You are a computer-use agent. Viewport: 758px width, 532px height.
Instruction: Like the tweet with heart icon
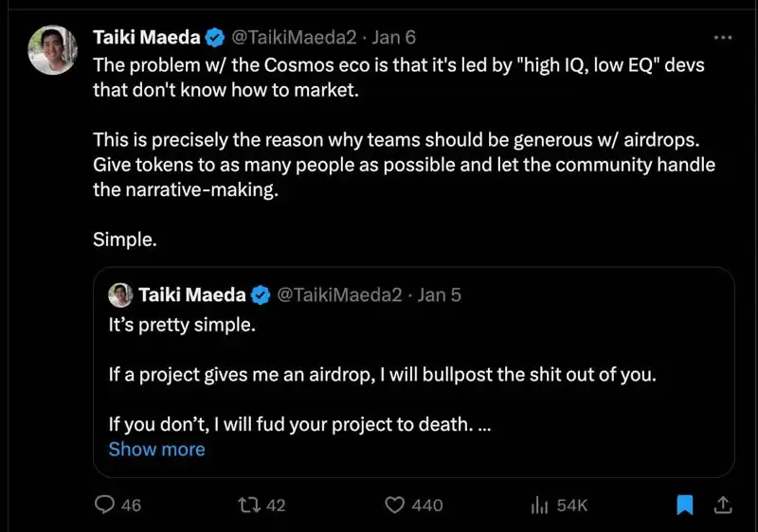tap(394, 505)
